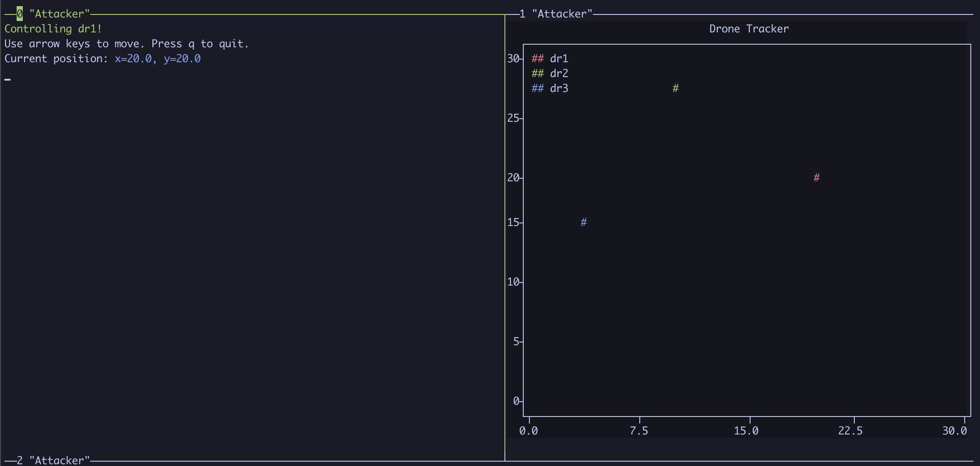Select pane 2 "Attacker" title at bottom
Screen dimensions: 980x466
click(53, 460)
